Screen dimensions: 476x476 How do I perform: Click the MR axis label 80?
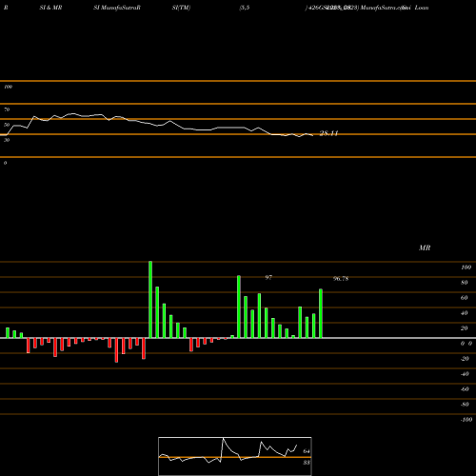(x=465, y=283)
